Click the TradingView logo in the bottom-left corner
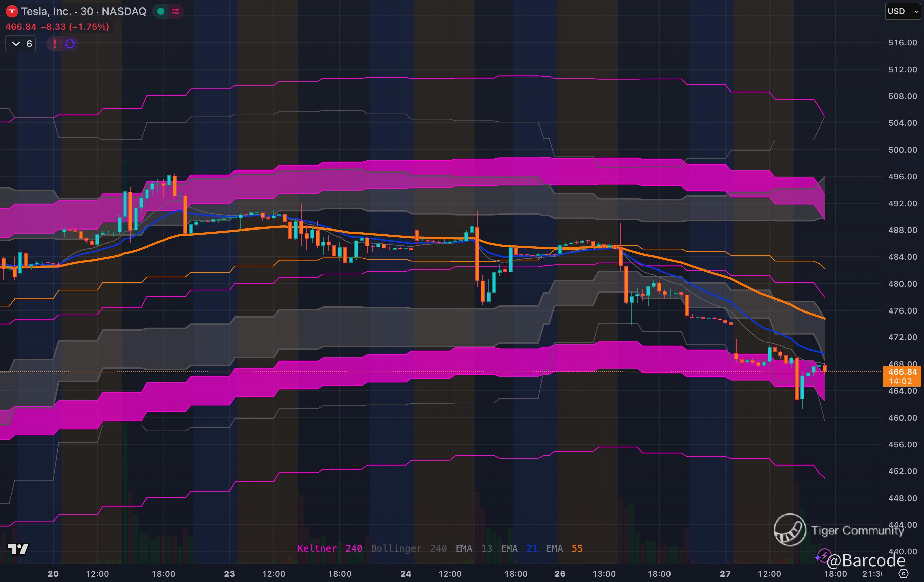 18,549
